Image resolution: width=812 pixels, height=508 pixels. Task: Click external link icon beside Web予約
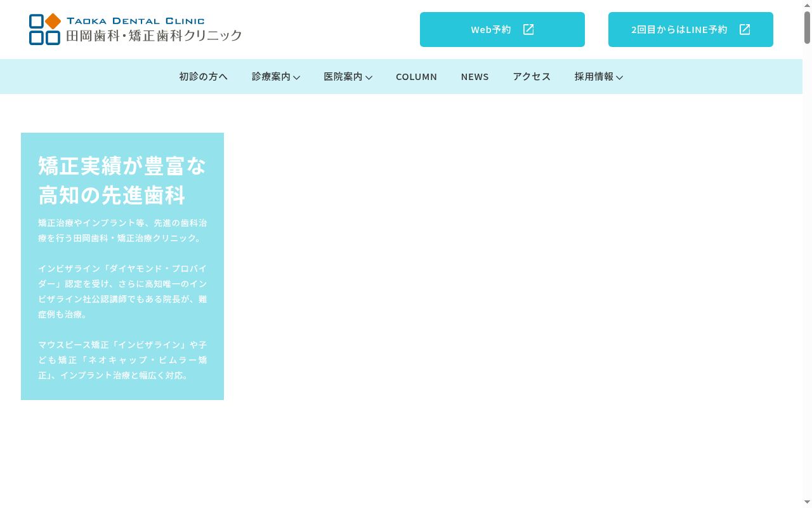[x=528, y=29]
